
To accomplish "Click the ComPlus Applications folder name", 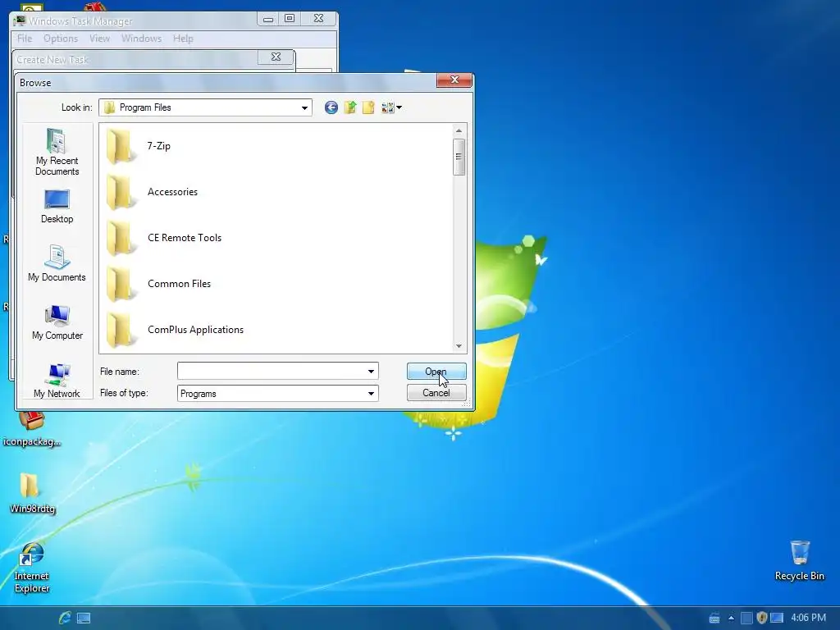I will pyautogui.click(x=195, y=330).
